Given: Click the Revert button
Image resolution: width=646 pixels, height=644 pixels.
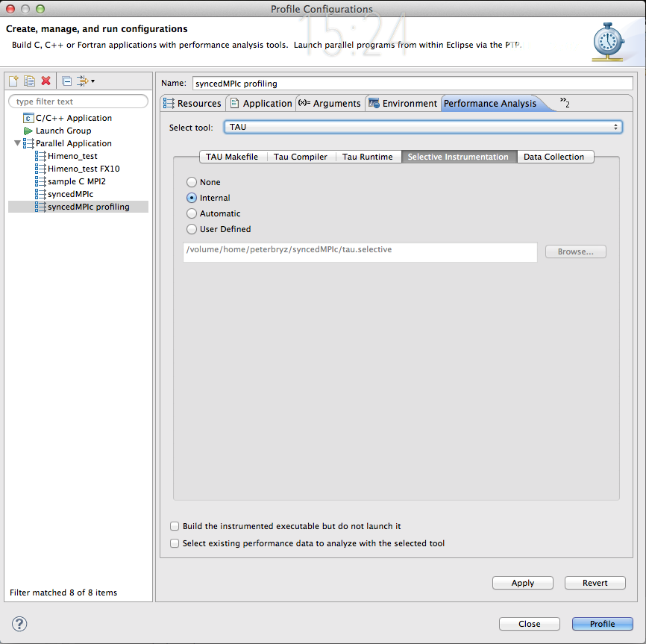Looking at the screenshot, I should [595, 583].
